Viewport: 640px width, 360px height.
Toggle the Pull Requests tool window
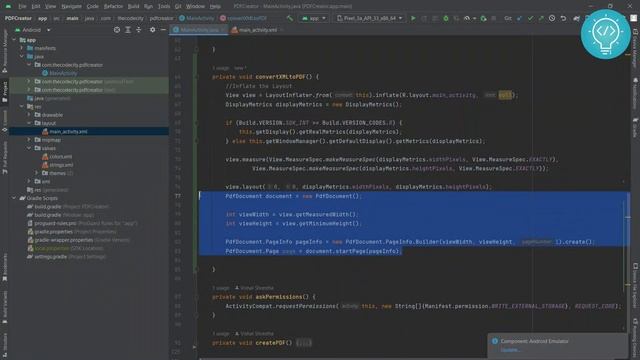tap(4, 158)
